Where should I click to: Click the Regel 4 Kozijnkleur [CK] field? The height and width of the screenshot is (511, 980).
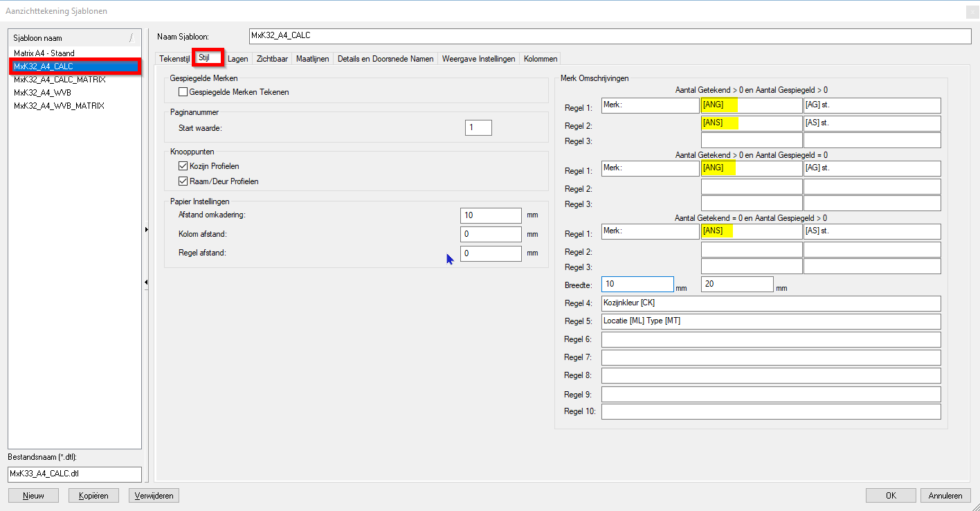tap(771, 303)
